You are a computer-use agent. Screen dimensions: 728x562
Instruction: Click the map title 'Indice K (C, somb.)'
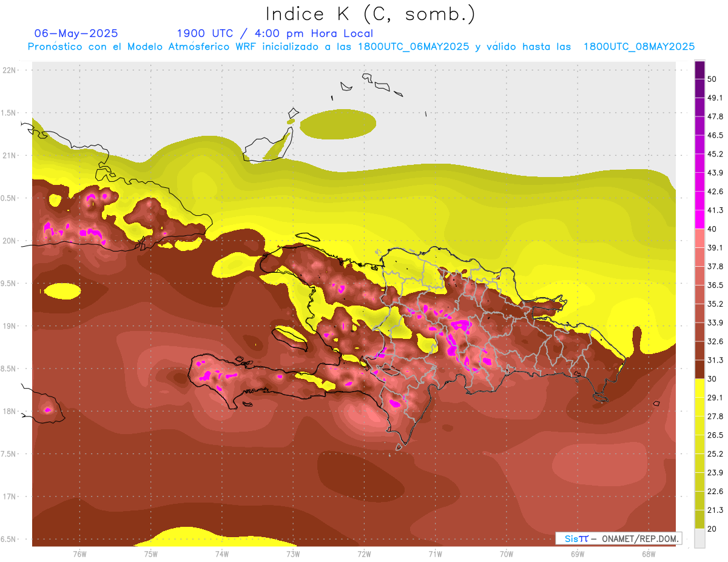pos(371,13)
